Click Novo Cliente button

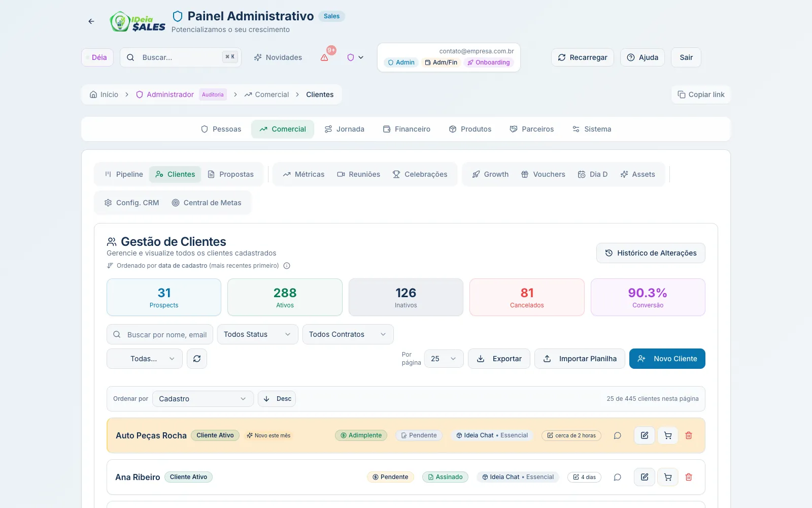[x=667, y=359]
